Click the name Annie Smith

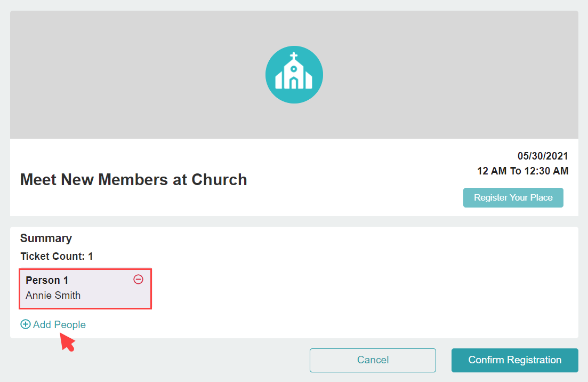pyautogui.click(x=53, y=296)
